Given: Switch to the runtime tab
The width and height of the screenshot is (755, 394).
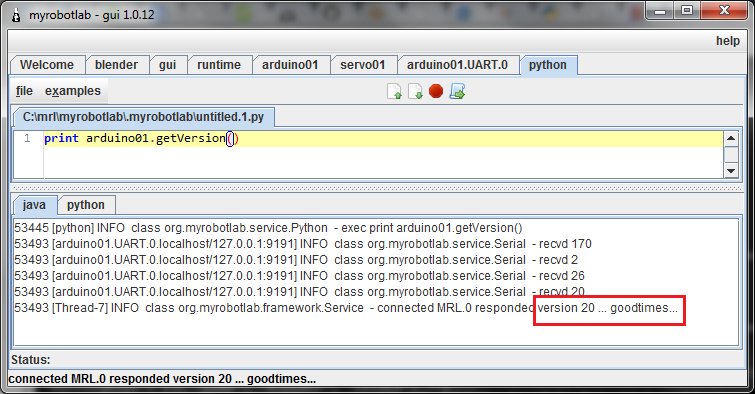Looking at the screenshot, I should [219, 65].
